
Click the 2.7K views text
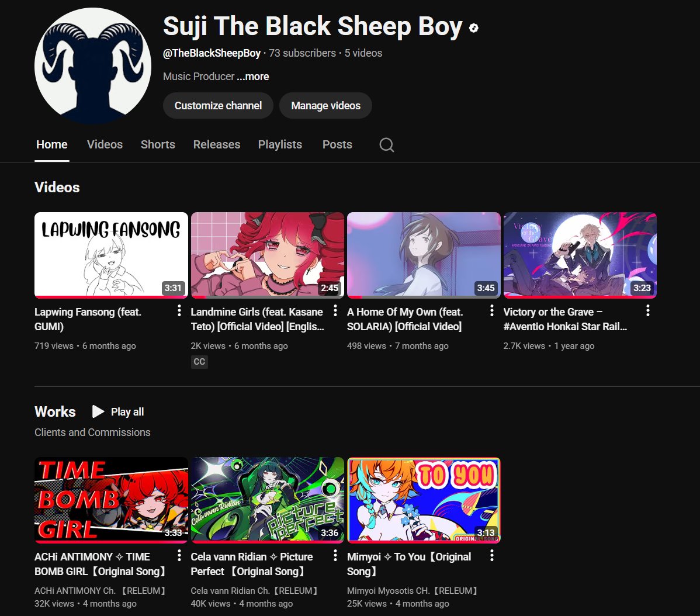[x=524, y=345]
